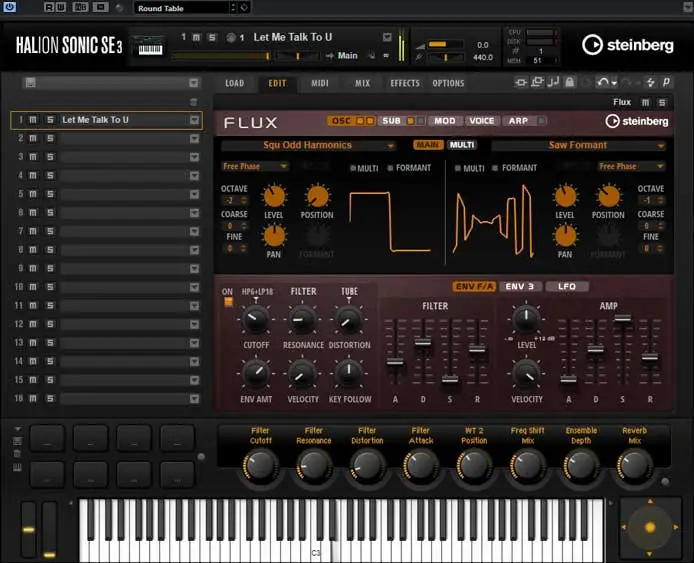694x563 pixels.
Task: Switch to the MIDI tab
Action: 320,83
